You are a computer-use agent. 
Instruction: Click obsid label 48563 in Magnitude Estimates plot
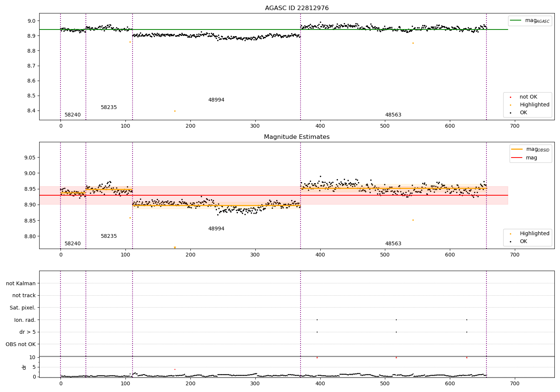393,244
